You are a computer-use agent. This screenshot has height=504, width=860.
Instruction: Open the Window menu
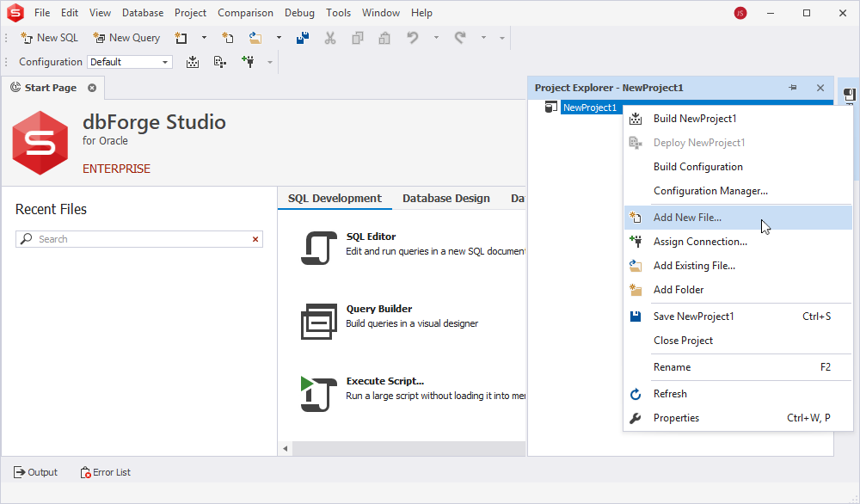pyautogui.click(x=381, y=13)
